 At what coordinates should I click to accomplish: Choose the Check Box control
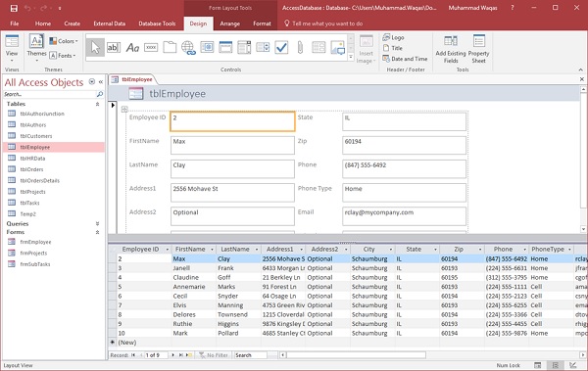point(281,48)
